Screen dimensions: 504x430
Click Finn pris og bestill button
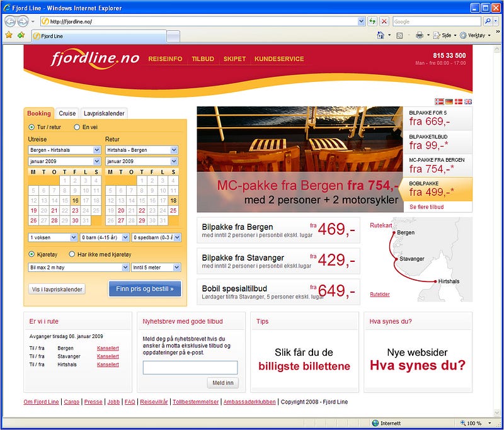pos(145,289)
